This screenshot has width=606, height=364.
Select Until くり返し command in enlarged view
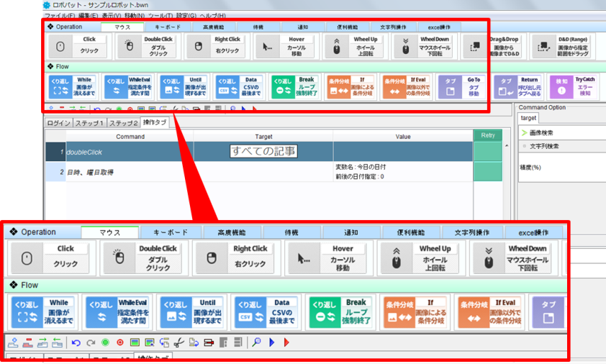coord(191,312)
